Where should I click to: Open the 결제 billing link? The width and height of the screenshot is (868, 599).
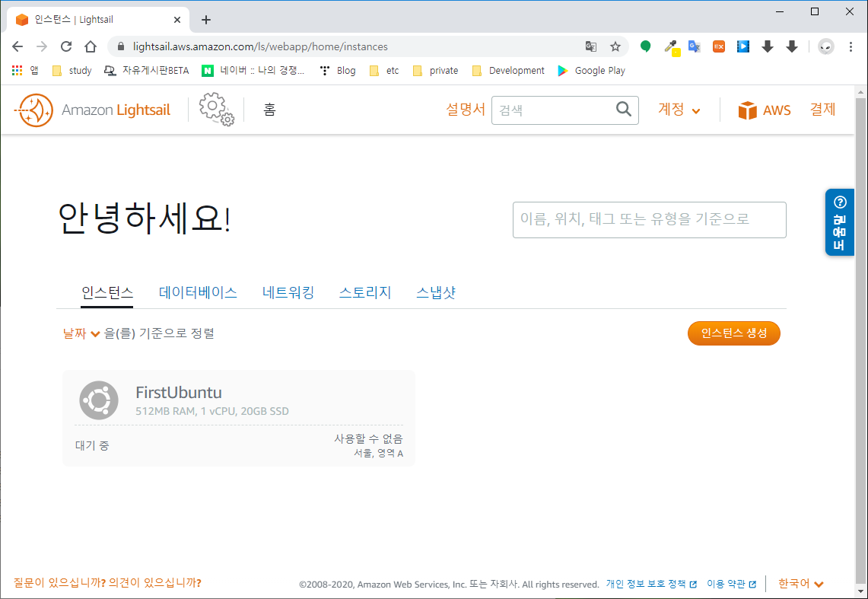822,110
